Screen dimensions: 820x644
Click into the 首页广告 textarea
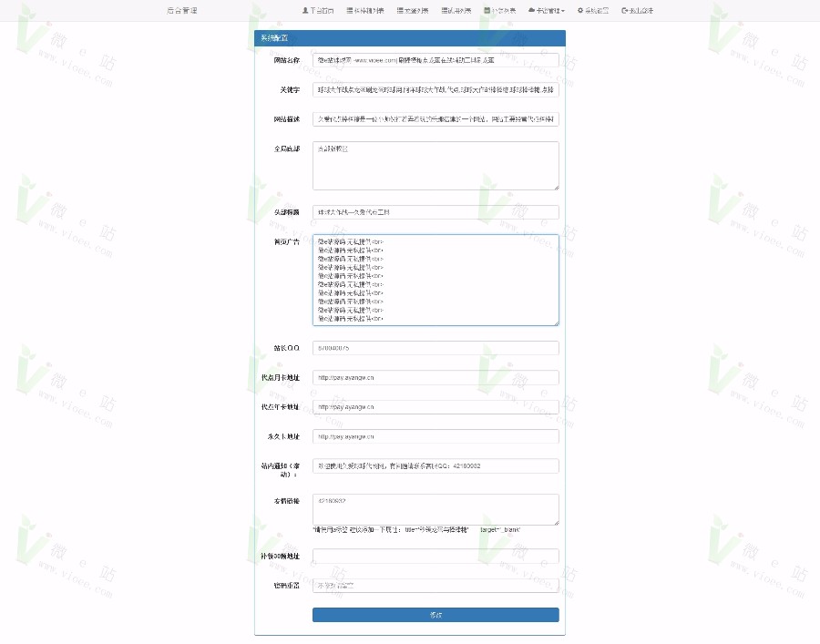[436, 281]
